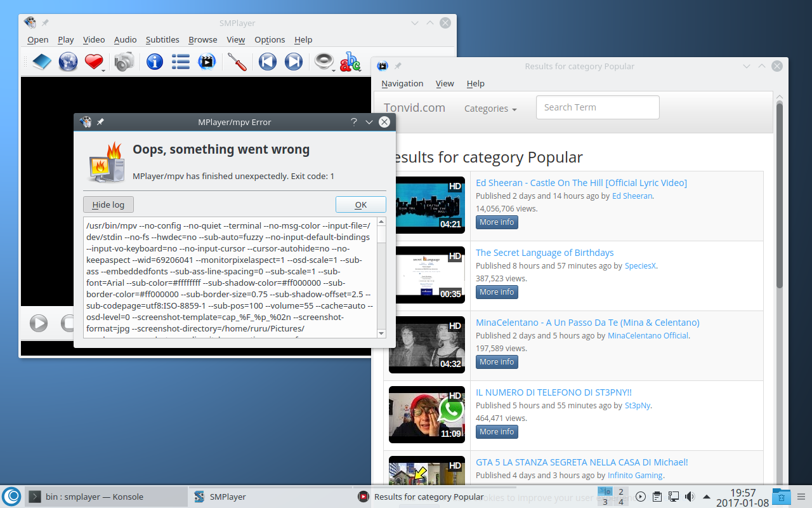The width and height of the screenshot is (812, 508).
Task: Click the play button in SMPlayer controls
Action: 39,323
